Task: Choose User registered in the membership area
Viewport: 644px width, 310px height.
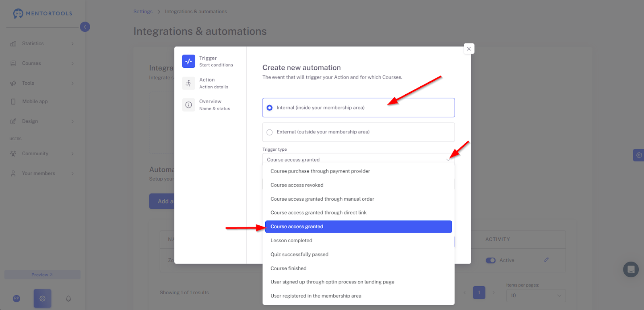Action: point(358,296)
